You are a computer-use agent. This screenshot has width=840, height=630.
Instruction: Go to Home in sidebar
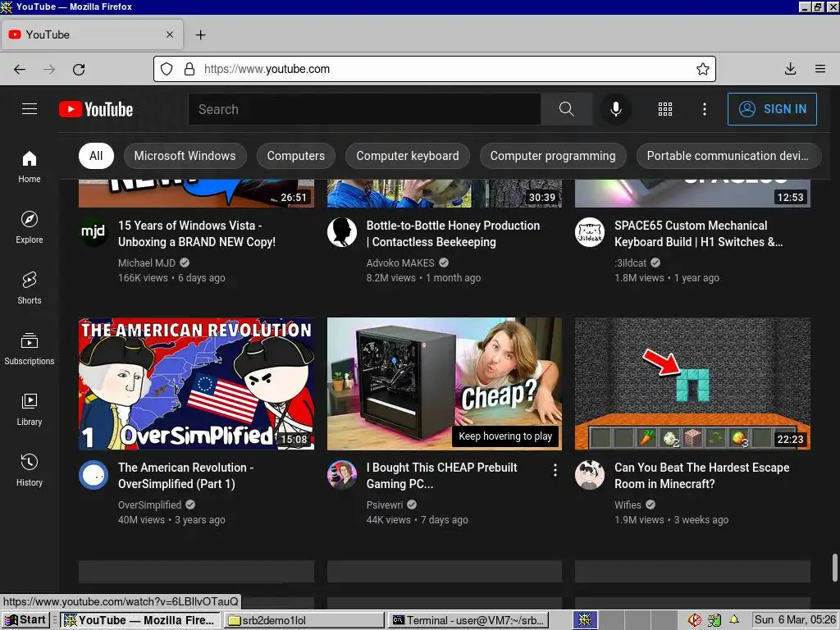(x=30, y=167)
